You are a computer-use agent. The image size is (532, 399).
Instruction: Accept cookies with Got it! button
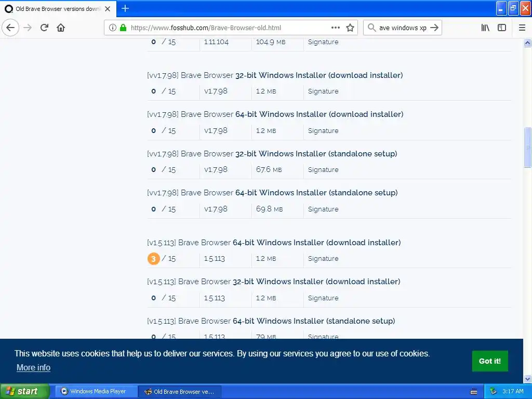click(x=489, y=361)
